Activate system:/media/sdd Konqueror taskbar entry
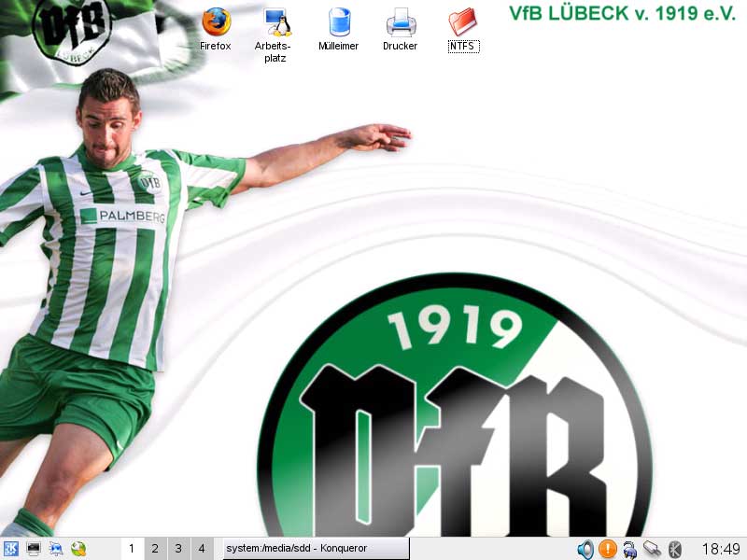The width and height of the screenshot is (747, 560). point(316,549)
